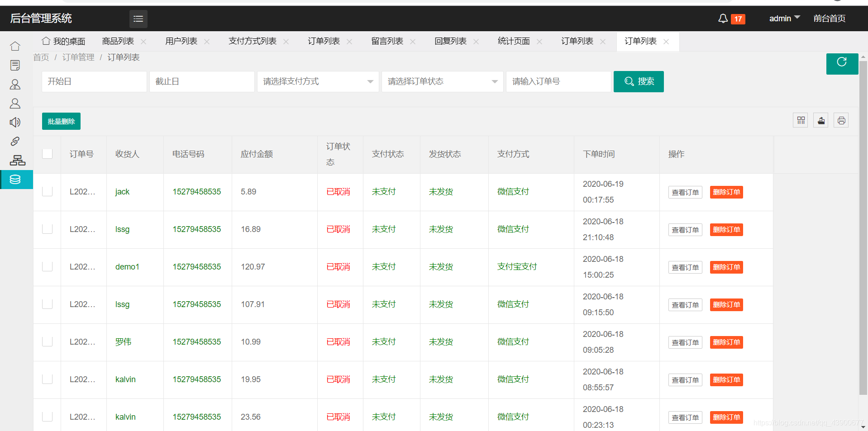Toggle the sidebar menu collapse icon
This screenshot has height=431, width=868.
pyautogui.click(x=138, y=19)
